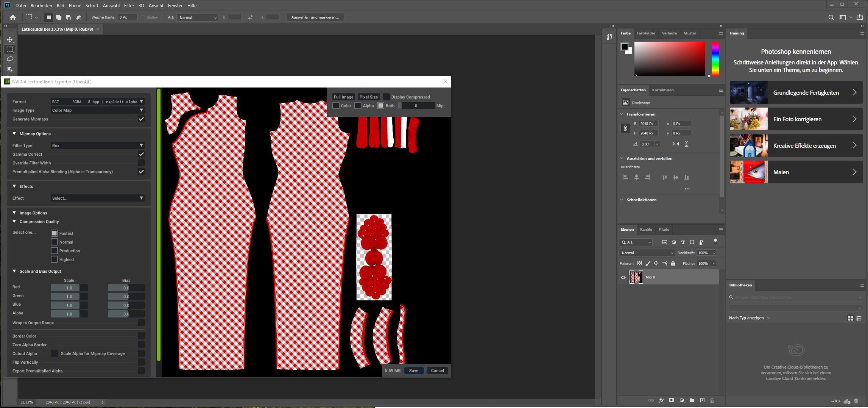868x408 pixels.
Task: Click the rainbow hue slider strip
Action: click(715, 59)
